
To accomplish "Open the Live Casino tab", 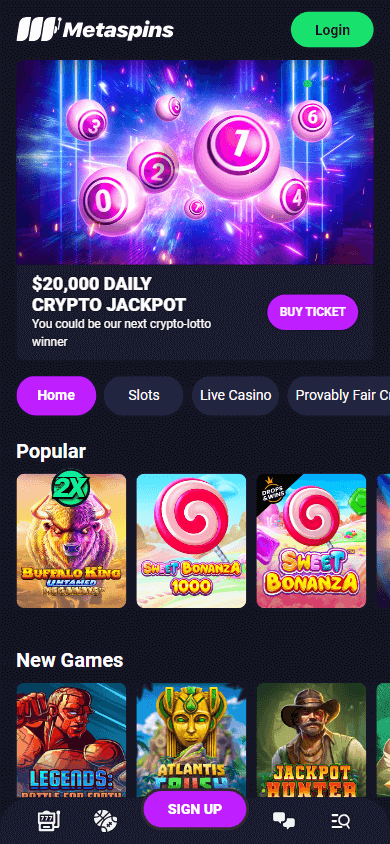I will click(236, 396).
